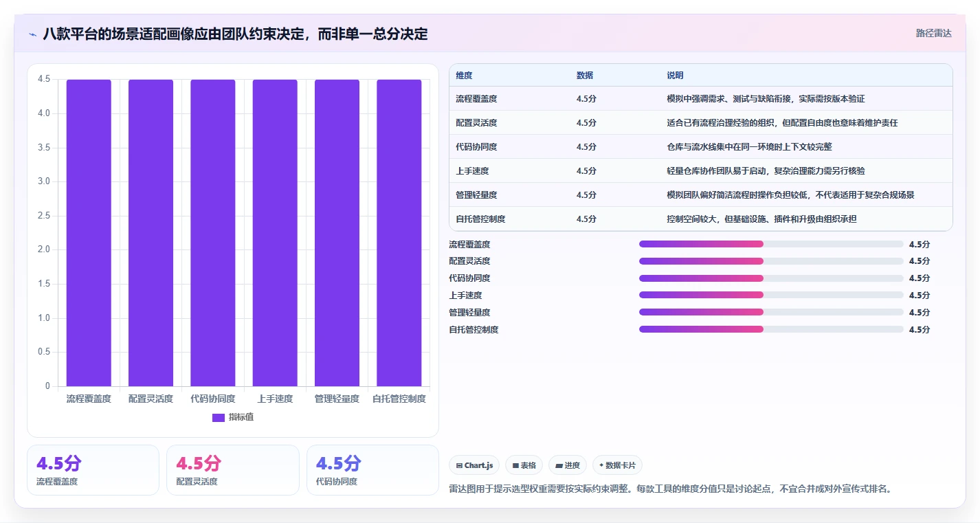Viewport: 980px width, 523px height.
Task: Click the 自托管控制度 progress bar
Action: (x=771, y=329)
